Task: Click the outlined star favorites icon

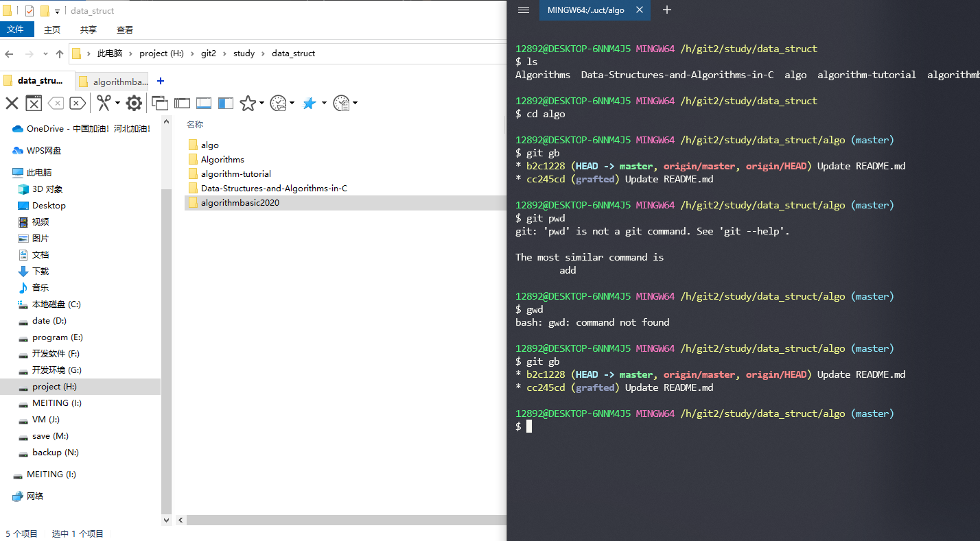Action: [248, 103]
